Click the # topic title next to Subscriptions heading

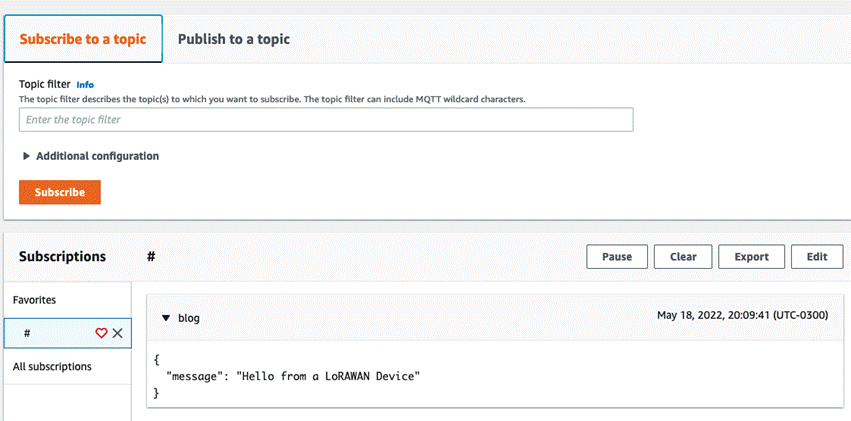pos(151,257)
